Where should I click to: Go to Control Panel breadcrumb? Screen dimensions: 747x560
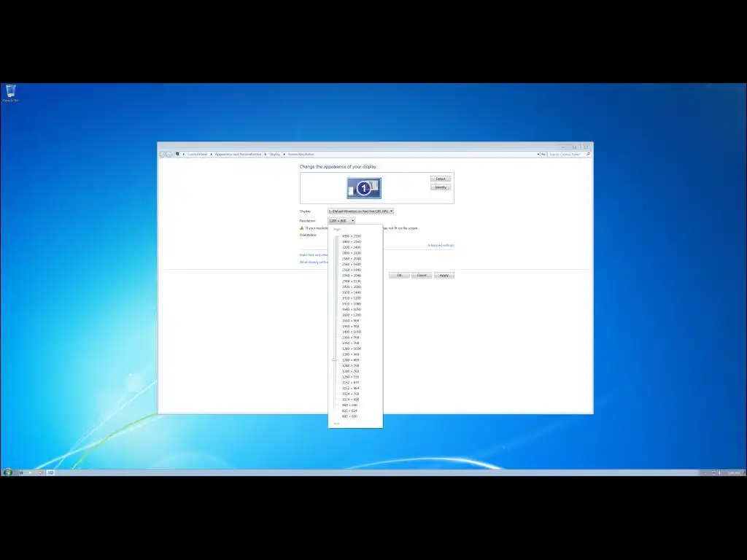(x=197, y=155)
